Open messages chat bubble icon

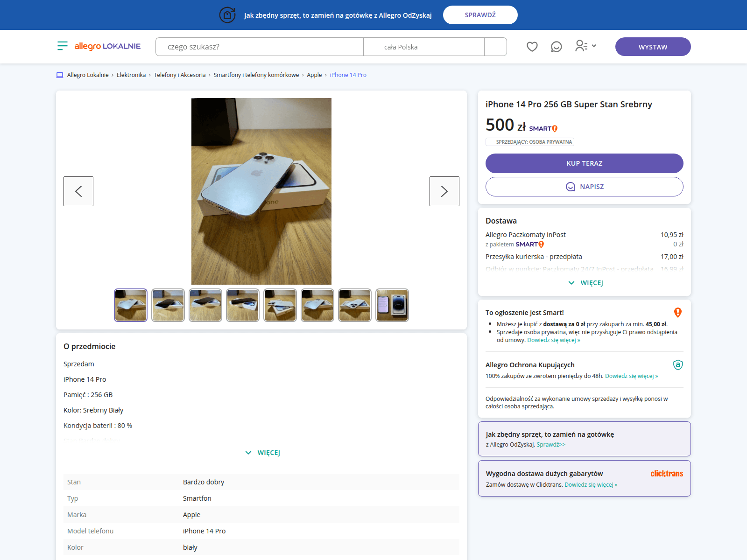(x=557, y=47)
